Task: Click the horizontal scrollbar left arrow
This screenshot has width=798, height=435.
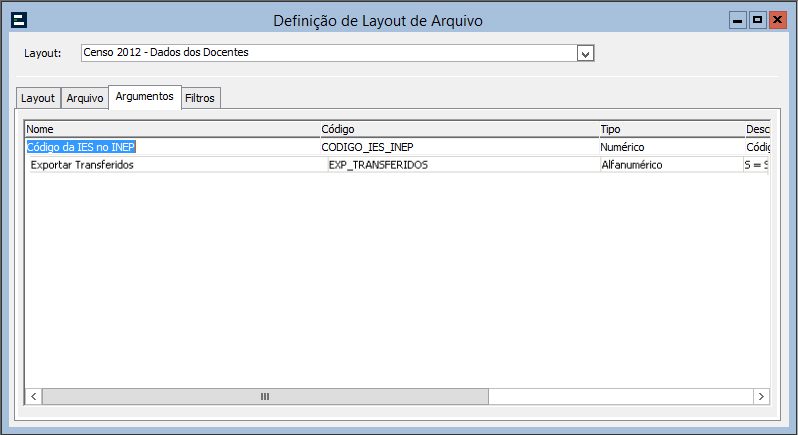Action: pos(34,396)
